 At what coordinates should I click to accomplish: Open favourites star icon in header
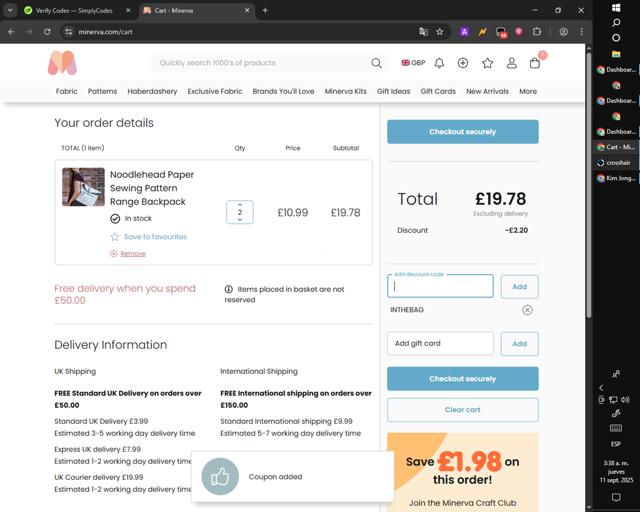[x=487, y=63]
